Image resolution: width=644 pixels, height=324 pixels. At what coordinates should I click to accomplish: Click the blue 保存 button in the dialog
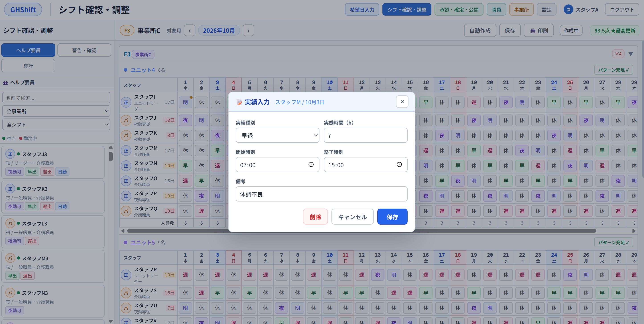click(392, 217)
